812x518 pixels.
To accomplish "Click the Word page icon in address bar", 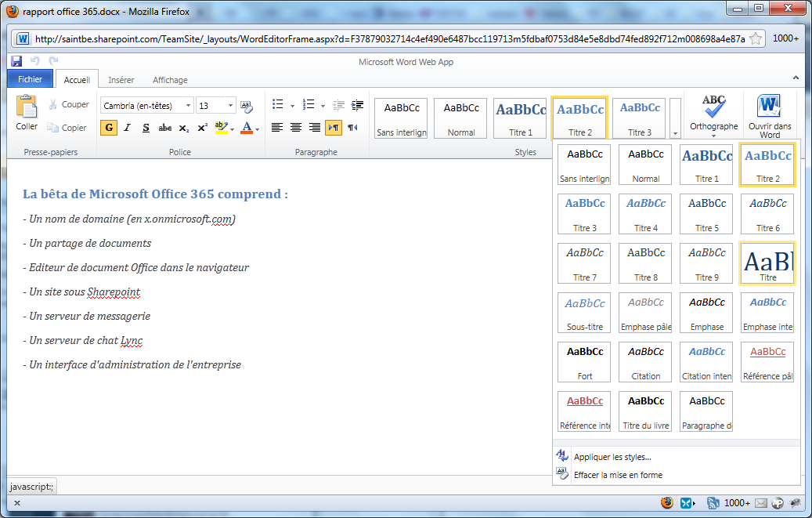I will 22,39.
